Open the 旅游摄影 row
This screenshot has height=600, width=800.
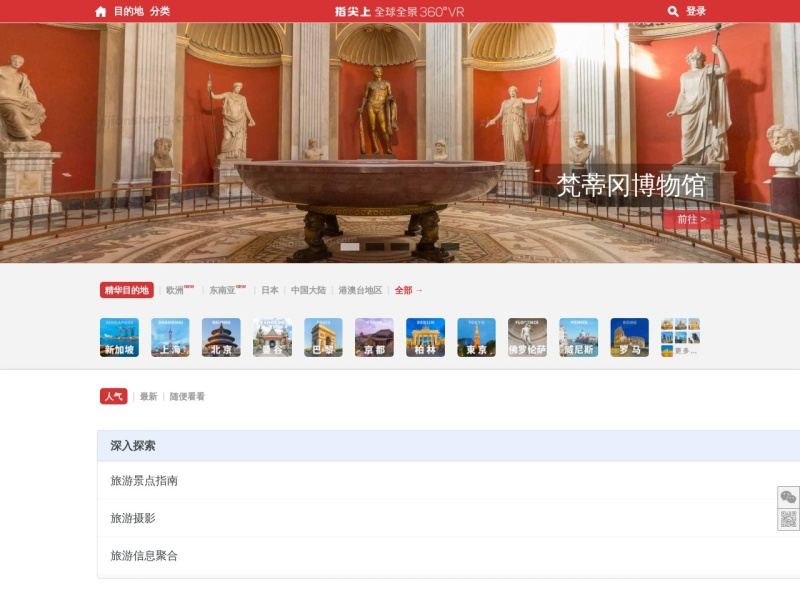click(448, 518)
